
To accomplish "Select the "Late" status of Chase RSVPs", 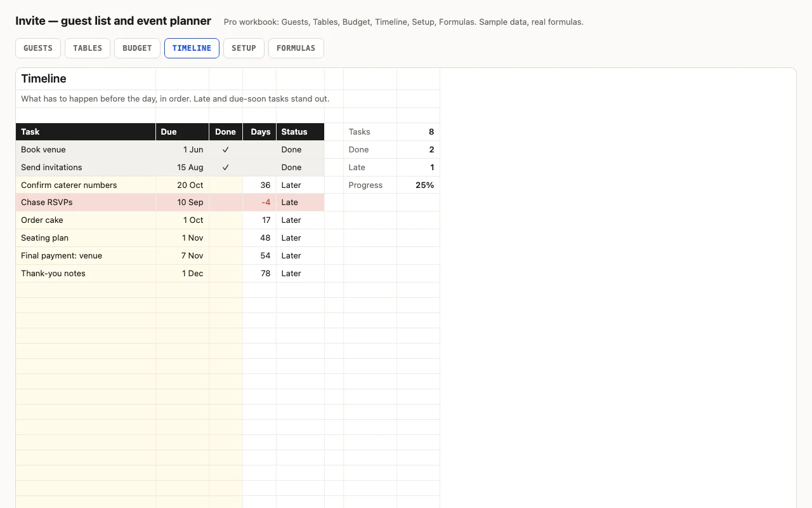I will [x=301, y=203].
